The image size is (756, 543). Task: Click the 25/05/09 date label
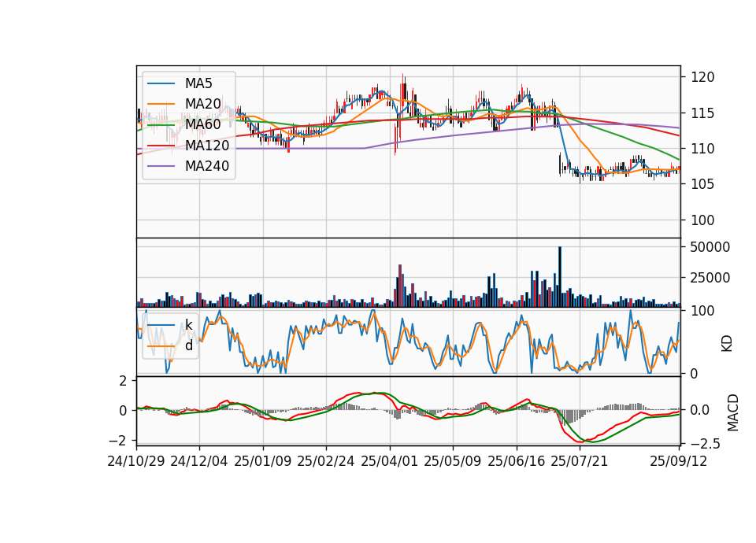pos(453,462)
